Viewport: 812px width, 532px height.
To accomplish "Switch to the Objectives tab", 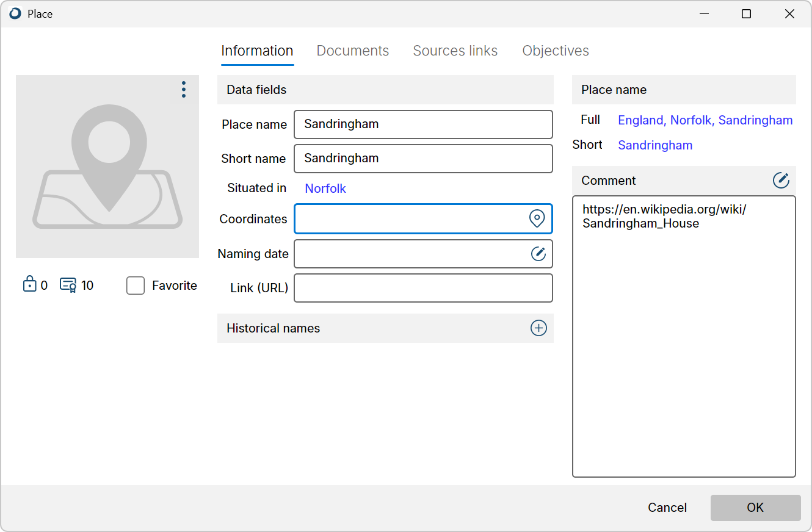I will tap(556, 51).
